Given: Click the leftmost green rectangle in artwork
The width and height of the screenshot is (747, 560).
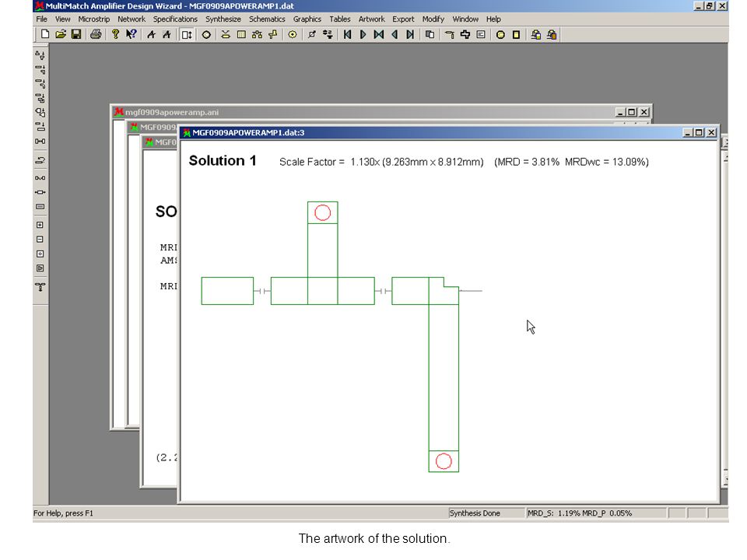Looking at the screenshot, I should (x=227, y=291).
